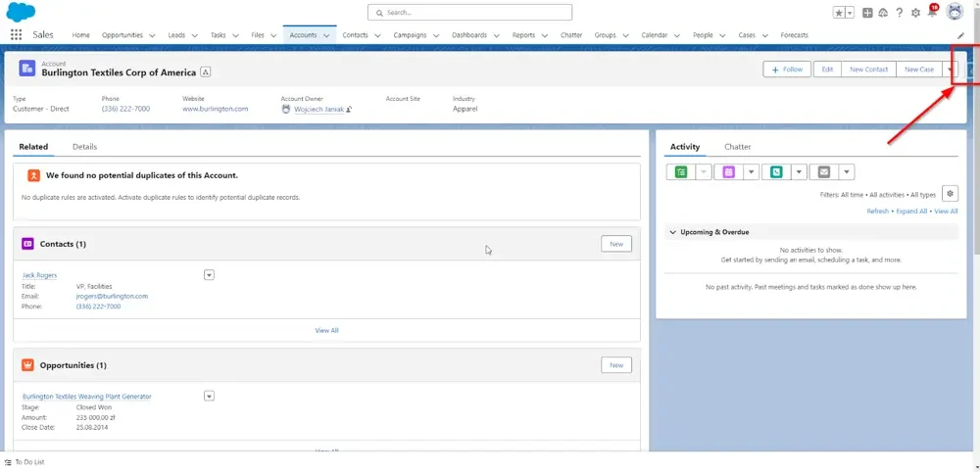Open the notifications bell icon
980x472 pixels.
[931, 13]
